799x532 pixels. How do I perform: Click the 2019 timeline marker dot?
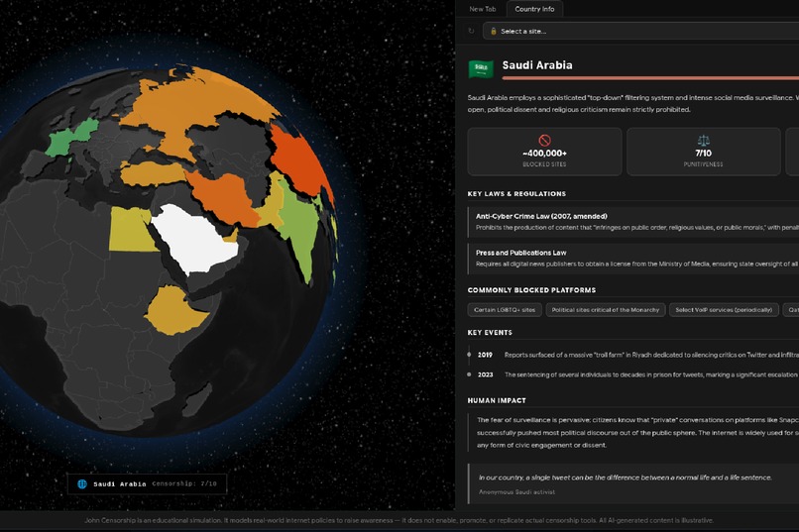point(469,355)
